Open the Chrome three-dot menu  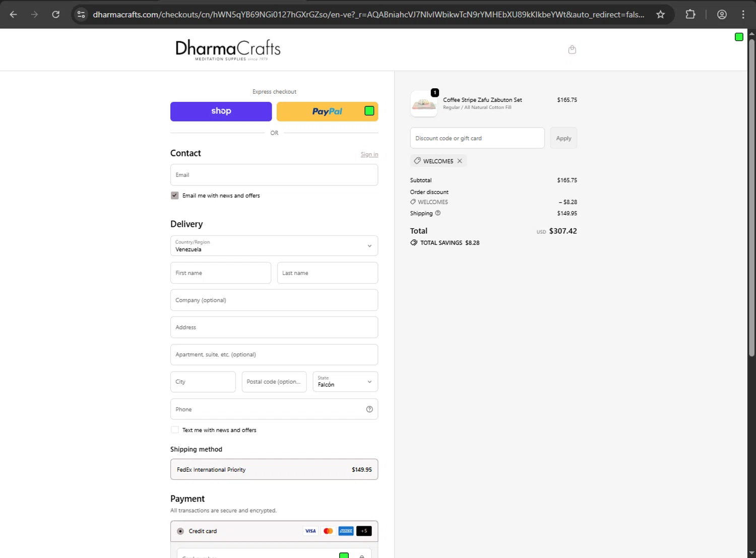point(743,15)
